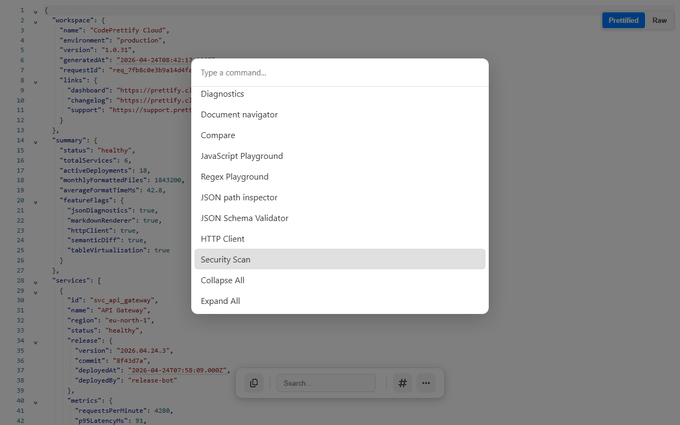Open JavaScript Playground command
The width and height of the screenshot is (680, 425).
[340, 156]
